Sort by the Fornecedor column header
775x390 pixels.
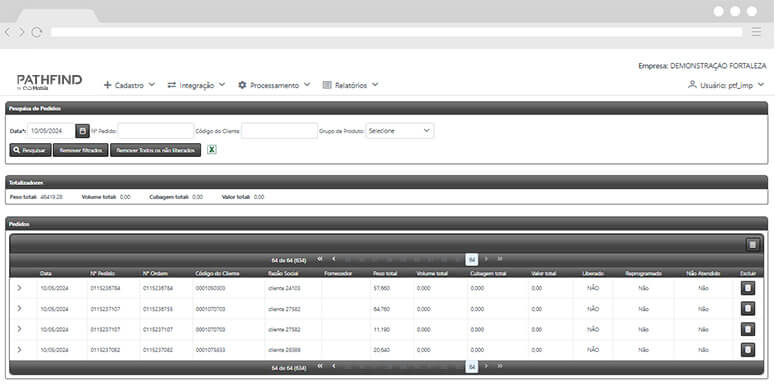click(x=338, y=273)
